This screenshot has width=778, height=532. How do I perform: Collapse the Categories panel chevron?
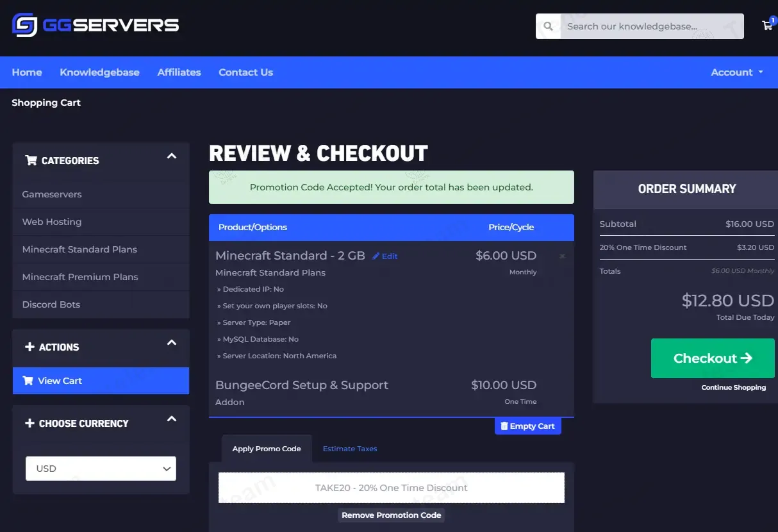[171, 156]
